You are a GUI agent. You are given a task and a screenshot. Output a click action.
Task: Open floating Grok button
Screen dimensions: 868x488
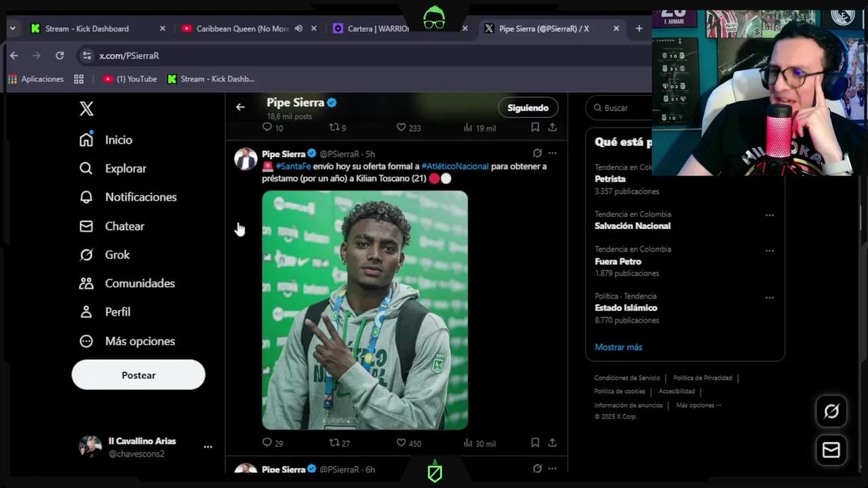tap(831, 411)
